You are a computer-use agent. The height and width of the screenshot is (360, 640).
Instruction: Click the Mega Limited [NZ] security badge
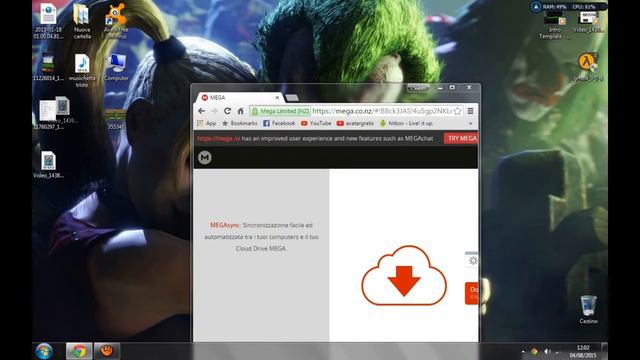click(x=280, y=111)
